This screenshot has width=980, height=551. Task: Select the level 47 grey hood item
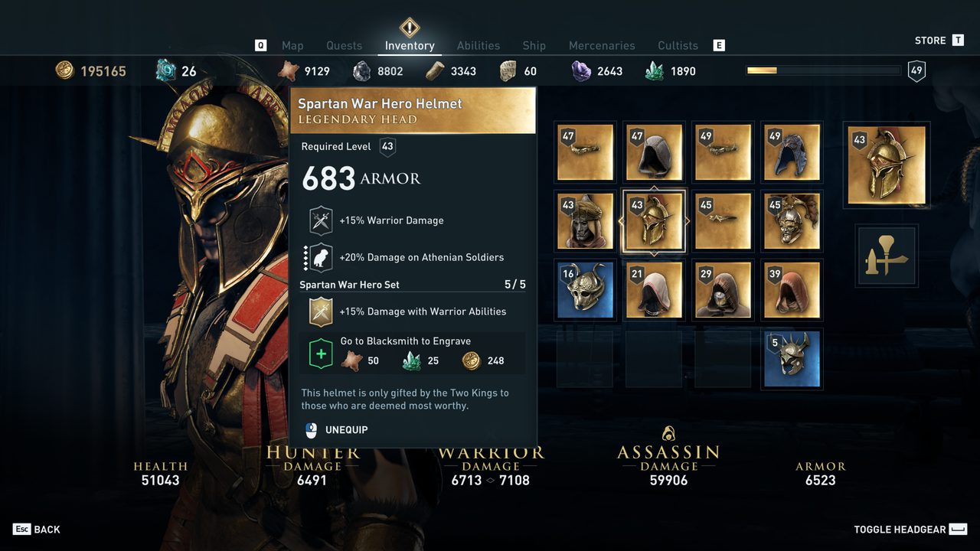tap(654, 152)
